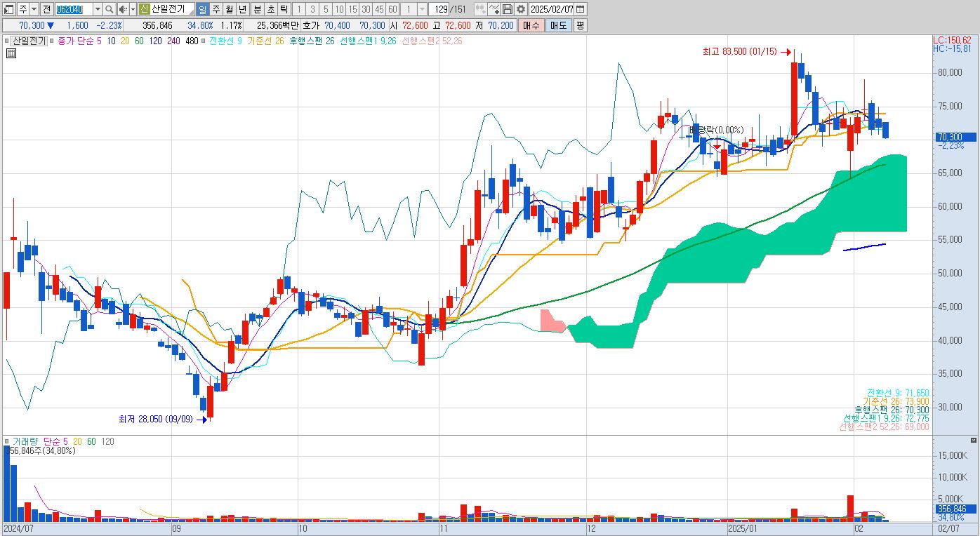Click the 전 button next to stock code
The width and height of the screenshot is (980, 536).
pyautogui.click(x=46, y=9)
